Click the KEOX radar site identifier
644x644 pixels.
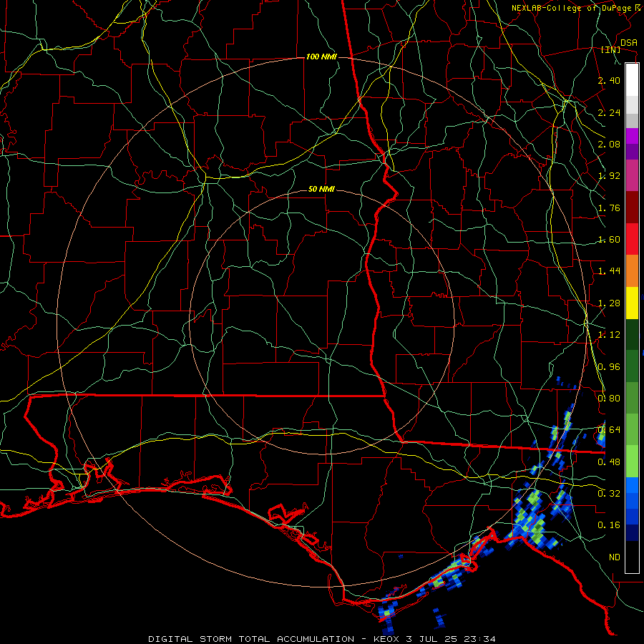pyautogui.click(x=388, y=639)
